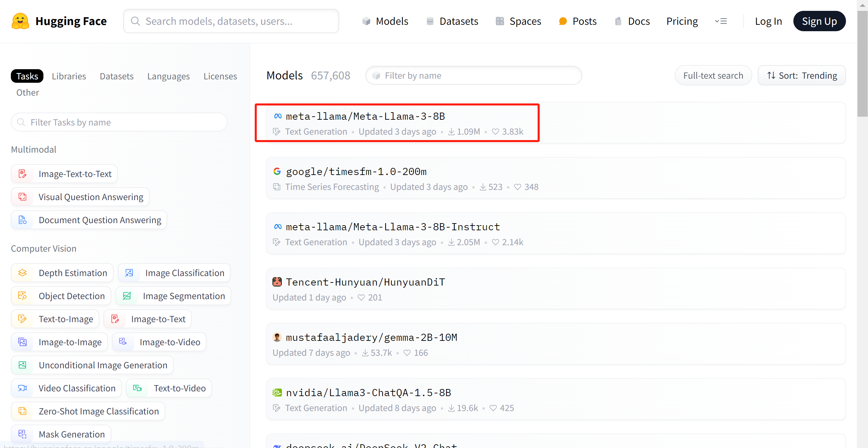This screenshot has height=448, width=868.
Task: Click the Text-to-Video task icon
Action: (137, 388)
